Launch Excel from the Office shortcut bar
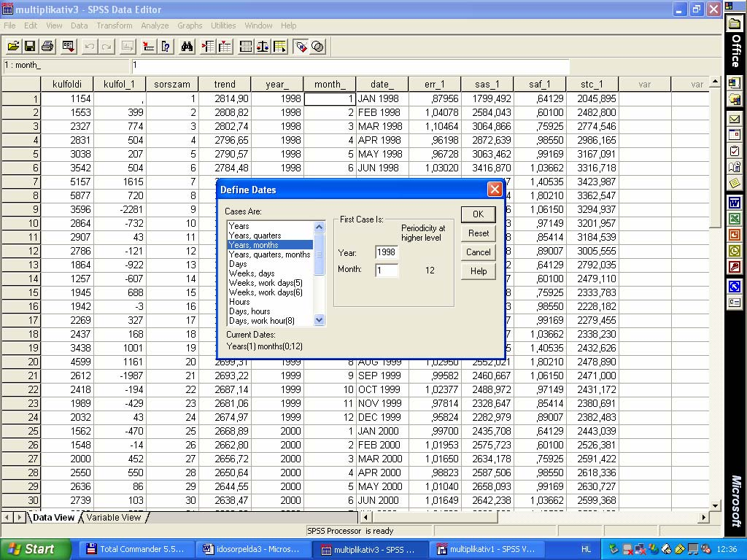Viewport: 747px width, 560px height. coord(735,219)
